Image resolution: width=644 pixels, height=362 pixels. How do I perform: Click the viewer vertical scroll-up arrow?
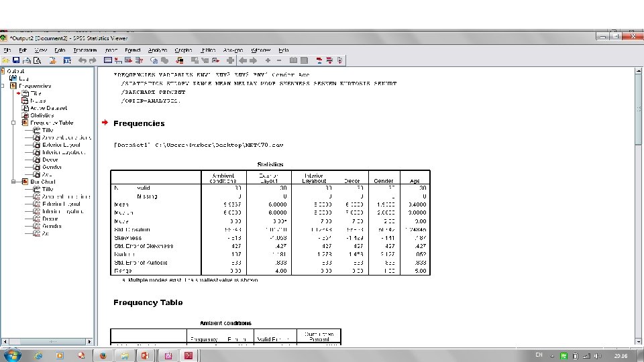pyautogui.click(x=638, y=71)
